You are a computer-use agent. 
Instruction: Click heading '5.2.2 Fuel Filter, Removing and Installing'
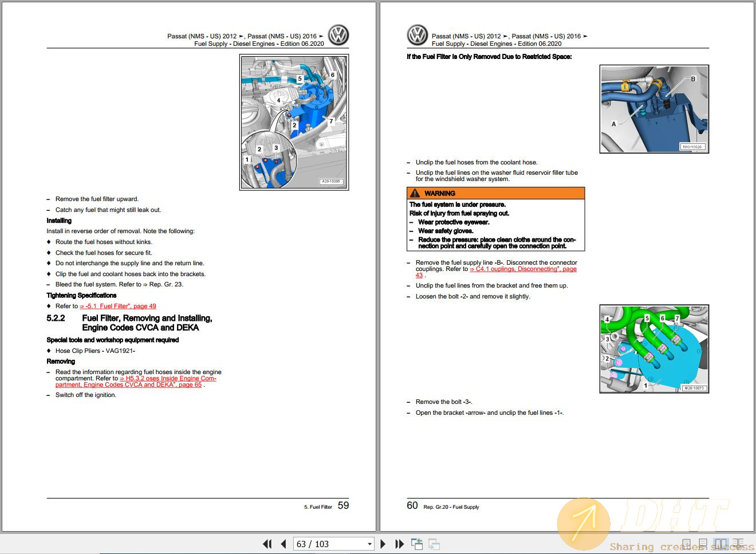click(129, 323)
